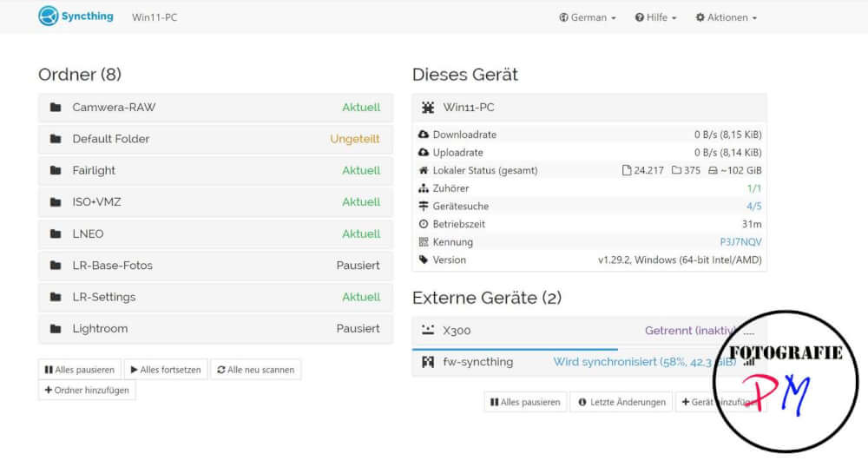Click the Gerätesuche 4/5 discovery link
The width and height of the screenshot is (868, 467).
754,206
